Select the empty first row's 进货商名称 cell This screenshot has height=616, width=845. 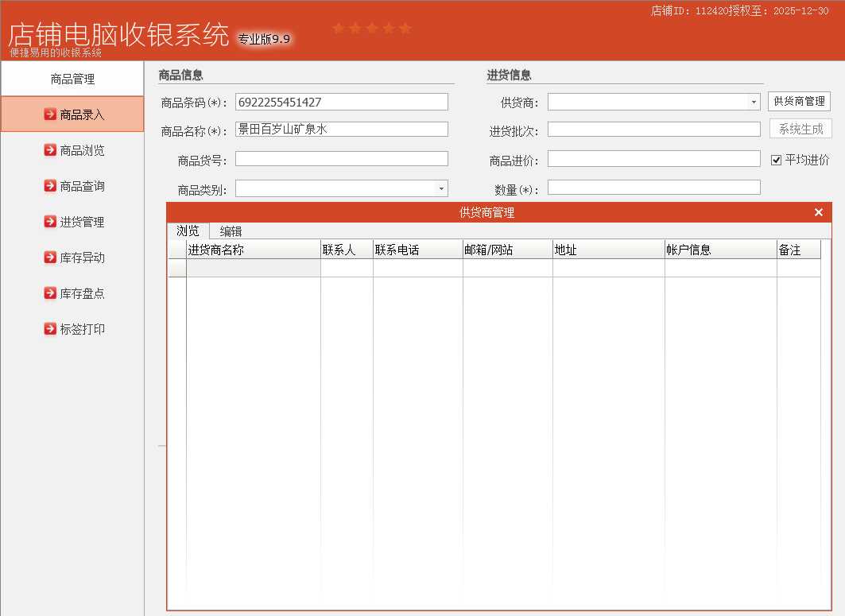(x=254, y=269)
